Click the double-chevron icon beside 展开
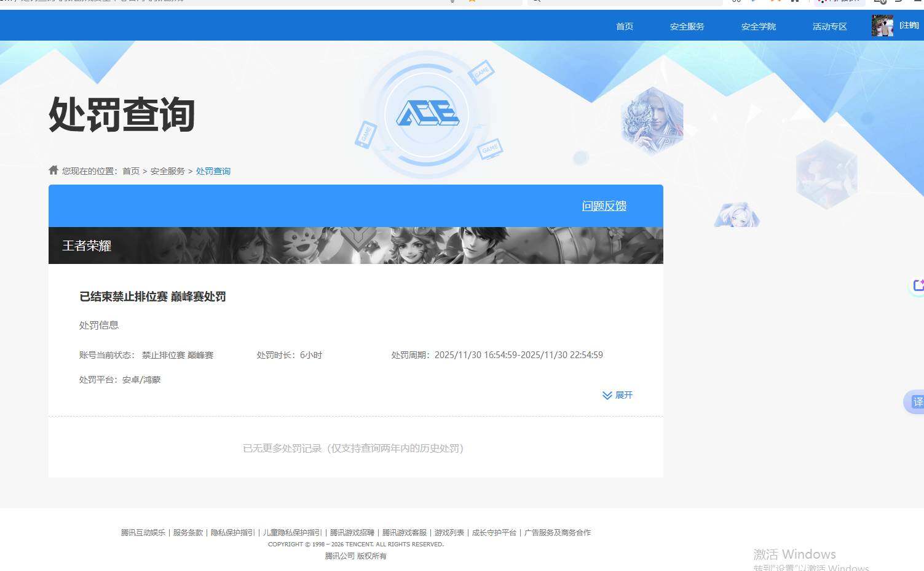Screen dimensions: 924x571 607,395
